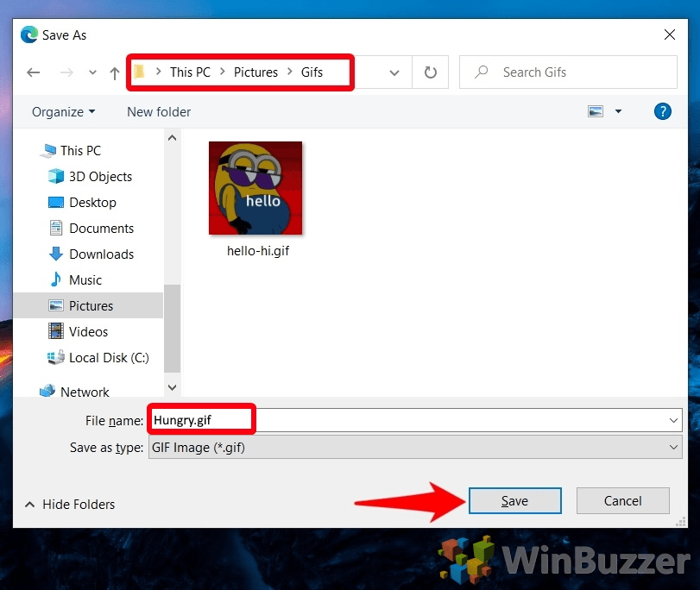Refresh the Gifs folder with the refresh icon
Viewport: 700px width, 590px height.
point(430,72)
